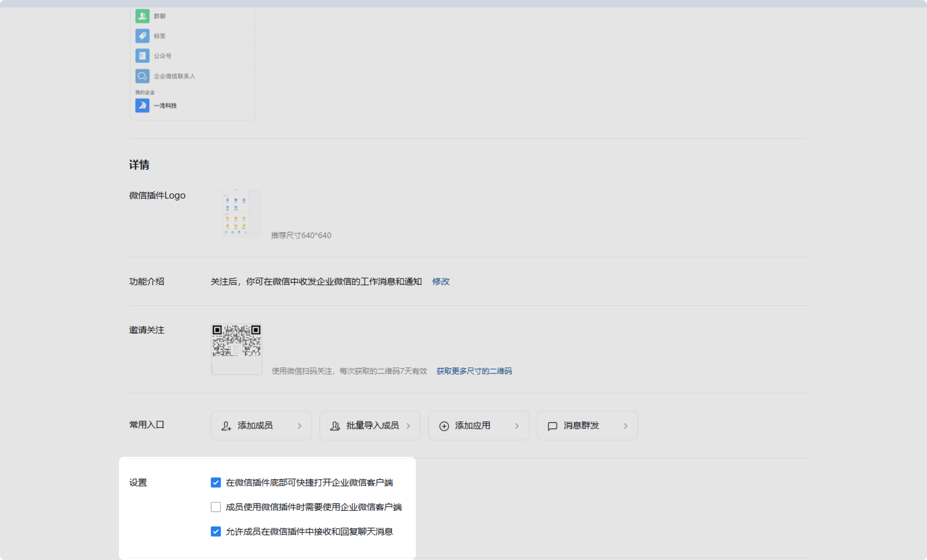Click the 消息群发 chat bubble icon

click(552, 426)
